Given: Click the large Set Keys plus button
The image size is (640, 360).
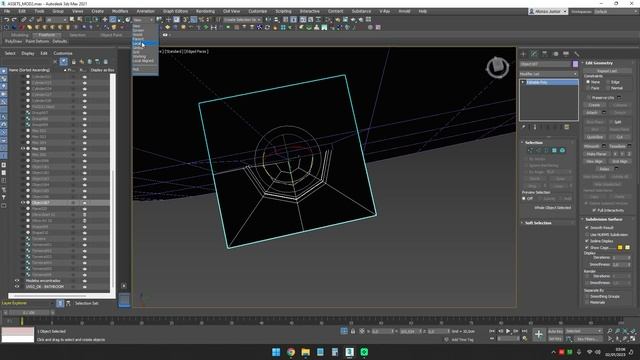Looking at the screenshot, I should (539, 335).
